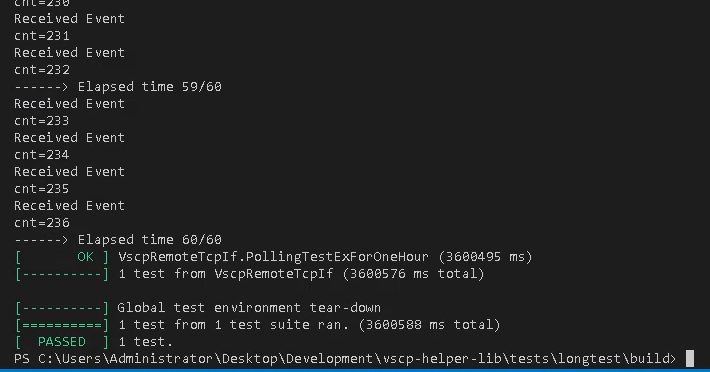
Task: Click the 3600588 ms total summary text
Action: coord(429,325)
